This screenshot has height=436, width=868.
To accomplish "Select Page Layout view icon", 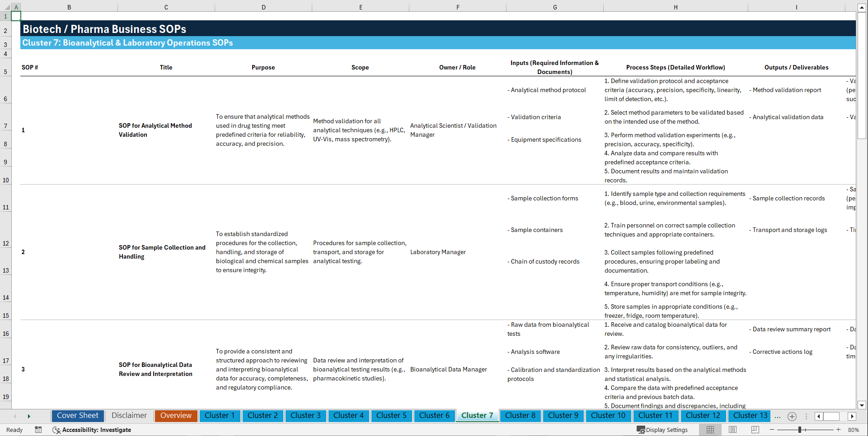I will (732, 430).
